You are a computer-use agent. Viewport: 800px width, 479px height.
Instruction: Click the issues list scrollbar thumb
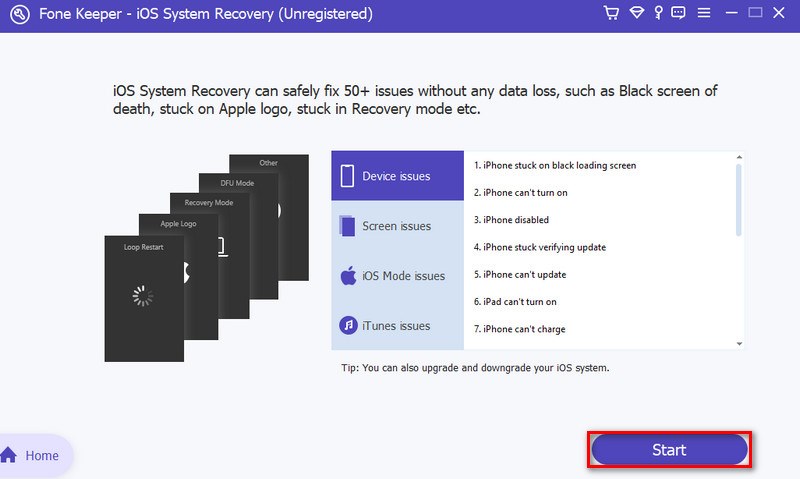coord(739,200)
